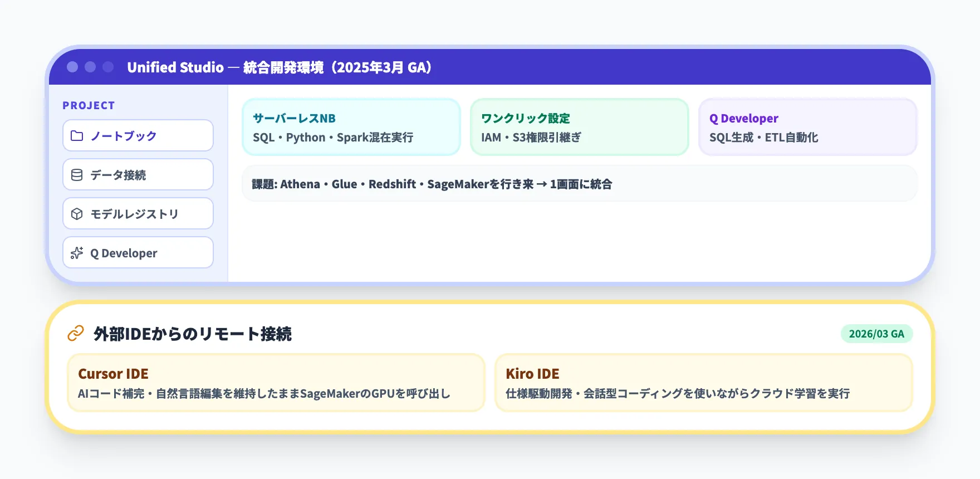This screenshot has width=980, height=479.
Task: Click the 課題 Athena・Glue・Redshift summary bar
Action: click(579, 184)
